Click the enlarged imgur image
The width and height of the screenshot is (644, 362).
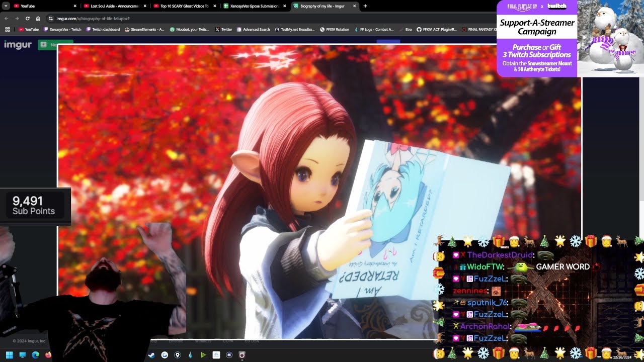[319, 192]
